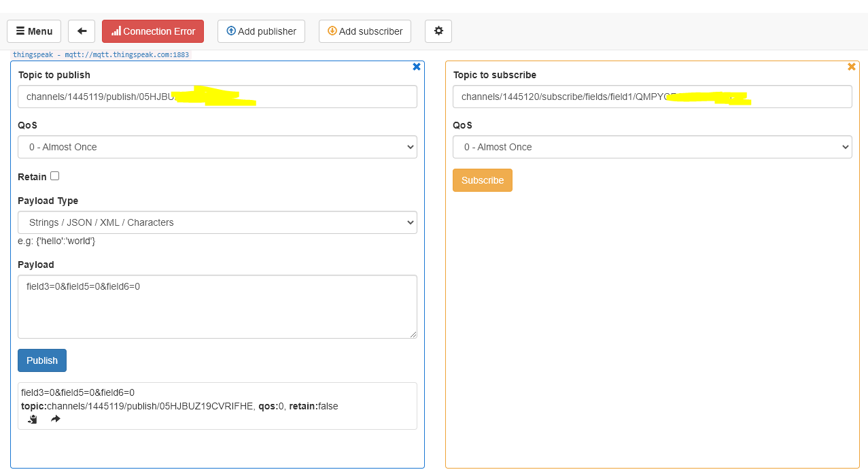
Task: Close the publisher panel with blue X
Action: (417, 67)
